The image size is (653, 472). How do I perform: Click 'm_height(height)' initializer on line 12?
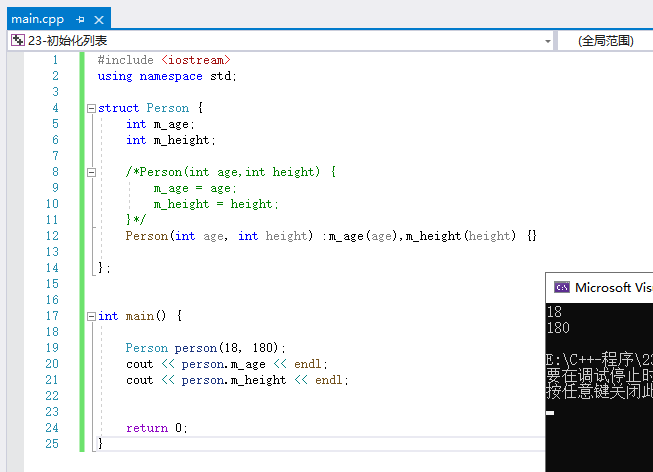click(461, 236)
